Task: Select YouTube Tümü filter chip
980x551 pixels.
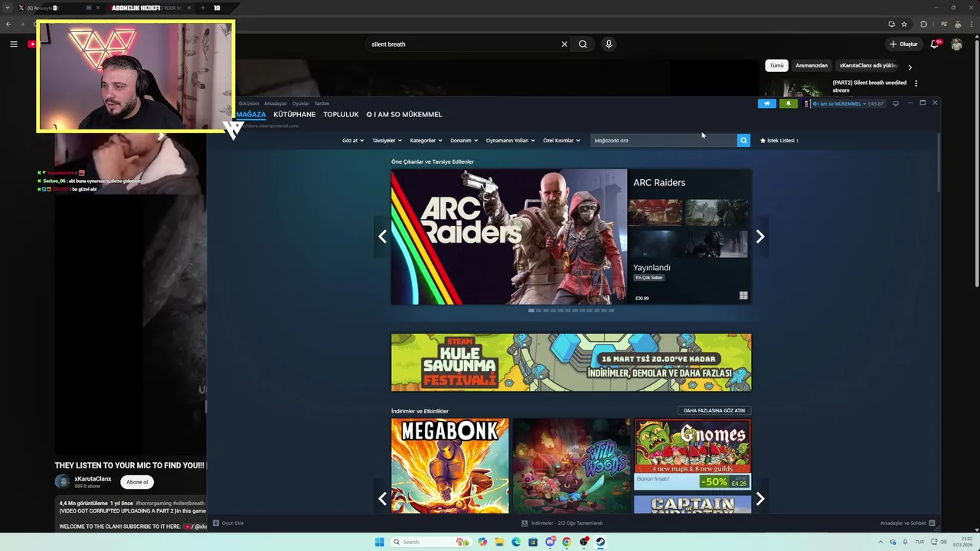Action: point(776,66)
